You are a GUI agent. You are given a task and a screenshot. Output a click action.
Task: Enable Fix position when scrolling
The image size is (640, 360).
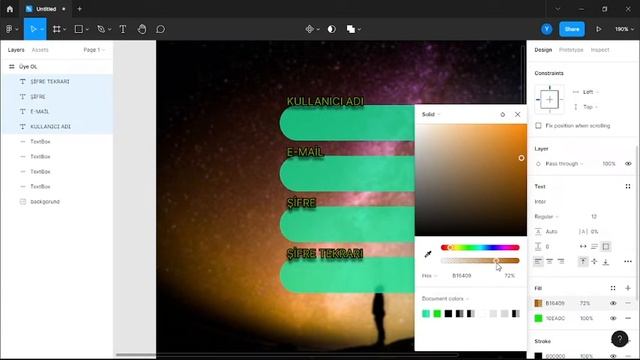[538, 126]
